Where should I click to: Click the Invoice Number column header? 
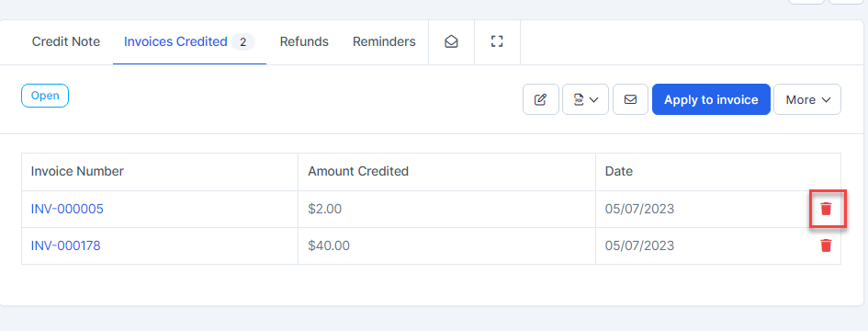pos(77,172)
